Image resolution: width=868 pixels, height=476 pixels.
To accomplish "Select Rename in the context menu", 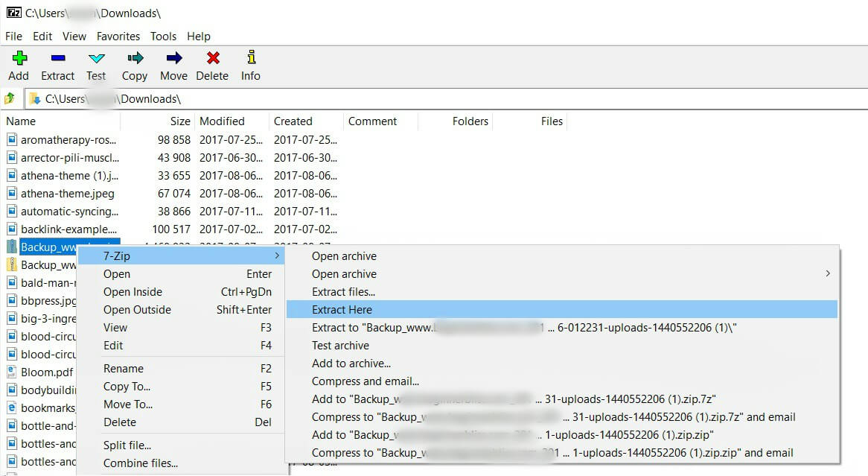I will 181,369.
